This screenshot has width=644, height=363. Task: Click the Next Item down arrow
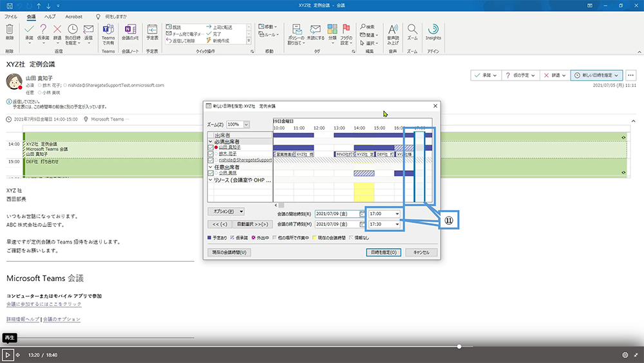click(48, 6)
